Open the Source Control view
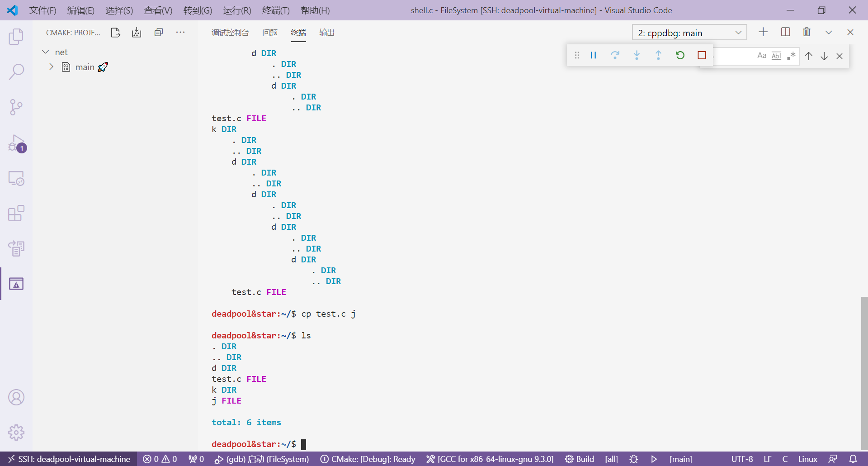Image resolution: width=868 pixels, height=466 pixels. 16,107
